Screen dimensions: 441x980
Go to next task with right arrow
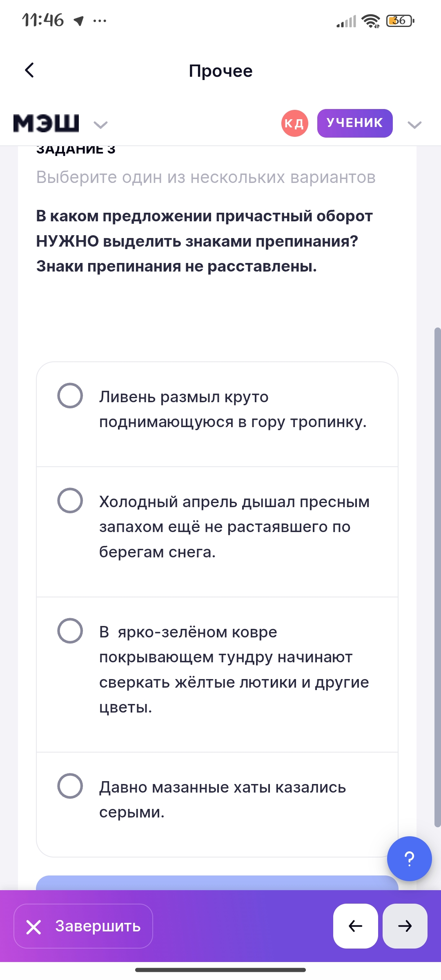point(405,926)
